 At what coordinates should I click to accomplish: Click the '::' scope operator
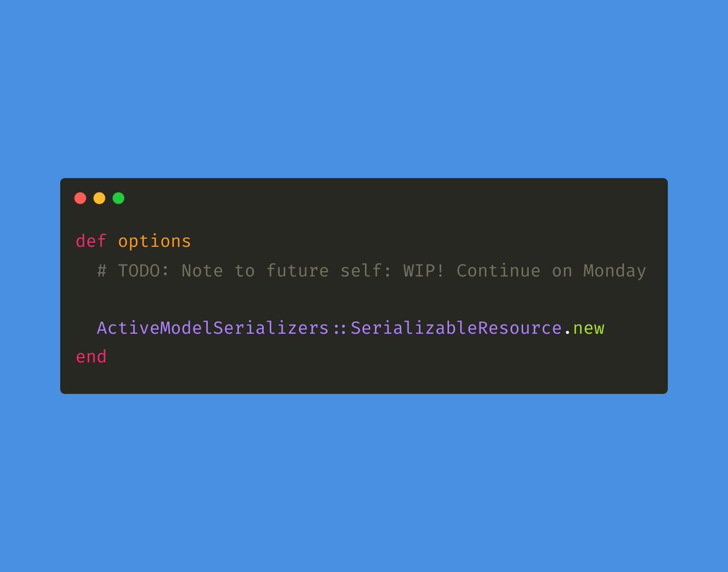point(340,329)
